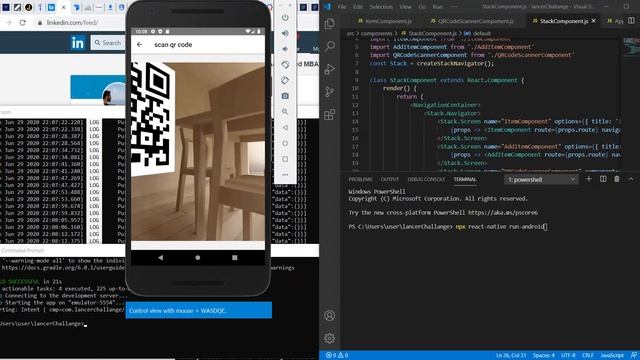
Task: Click the code minimap in the editor
Action: click(630, 46)
